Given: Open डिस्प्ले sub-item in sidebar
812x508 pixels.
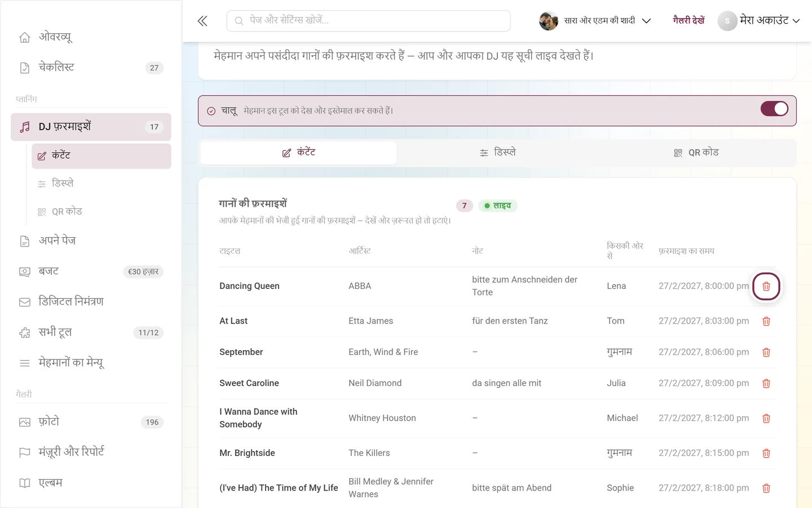Looking at the screenshot, I should [x=101, y=183].
